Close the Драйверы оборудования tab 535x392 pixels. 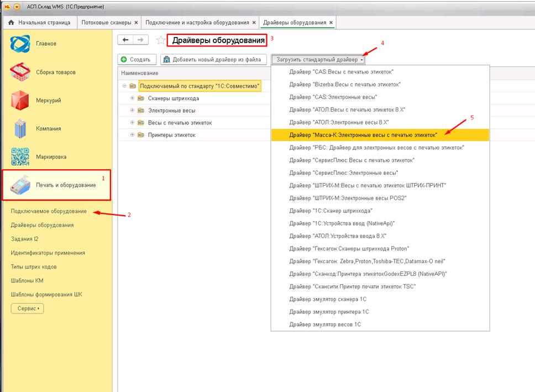[331, 23]
